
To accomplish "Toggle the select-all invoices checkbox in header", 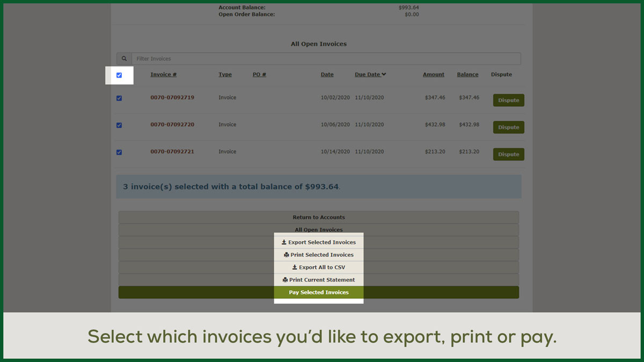I will pos(119,75).
